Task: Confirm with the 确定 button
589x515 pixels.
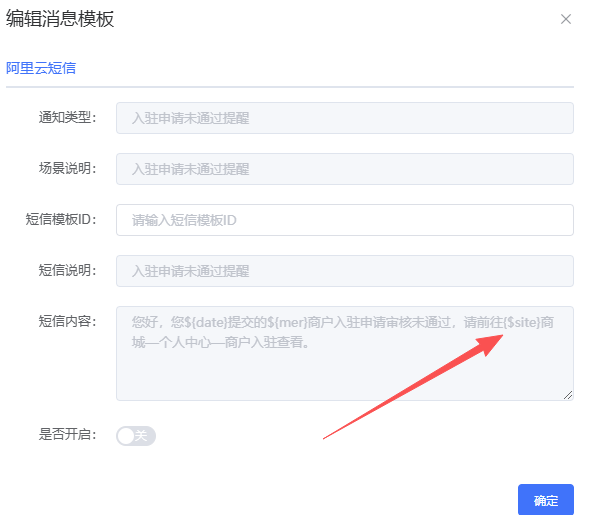Action: [546, 500]
